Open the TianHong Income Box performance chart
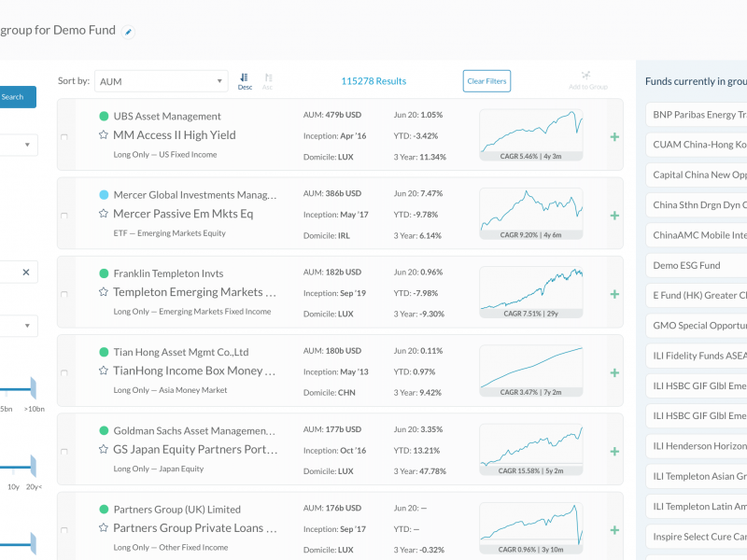Image resolution: width=747 pixels, height=560 pixels. (530, 371)
